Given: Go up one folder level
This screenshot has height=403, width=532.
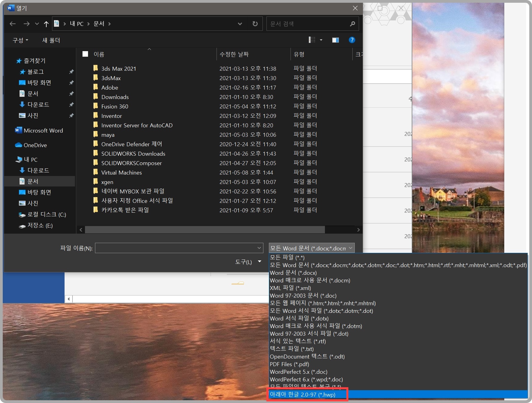Looking at the screenshot, I should pyautogui.click(x=46, y=24).
